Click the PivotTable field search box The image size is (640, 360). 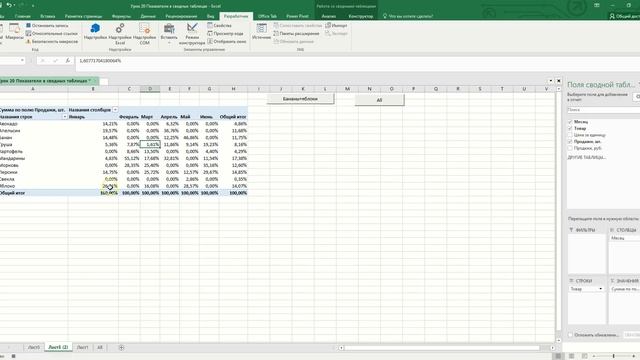(x=603, y=110)
